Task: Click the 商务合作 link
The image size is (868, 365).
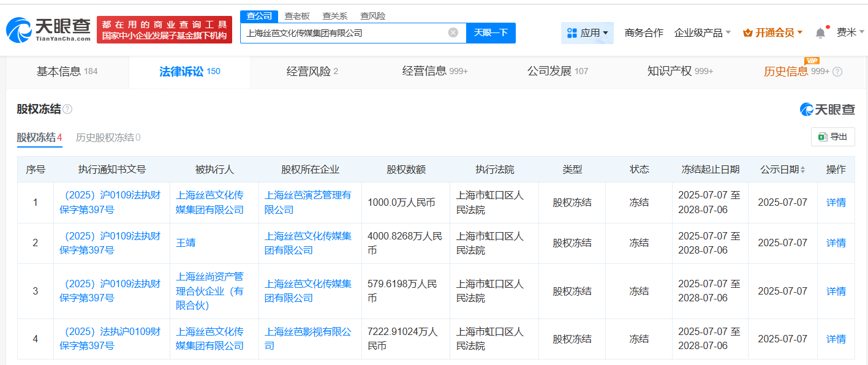Action: pos(644,33)
